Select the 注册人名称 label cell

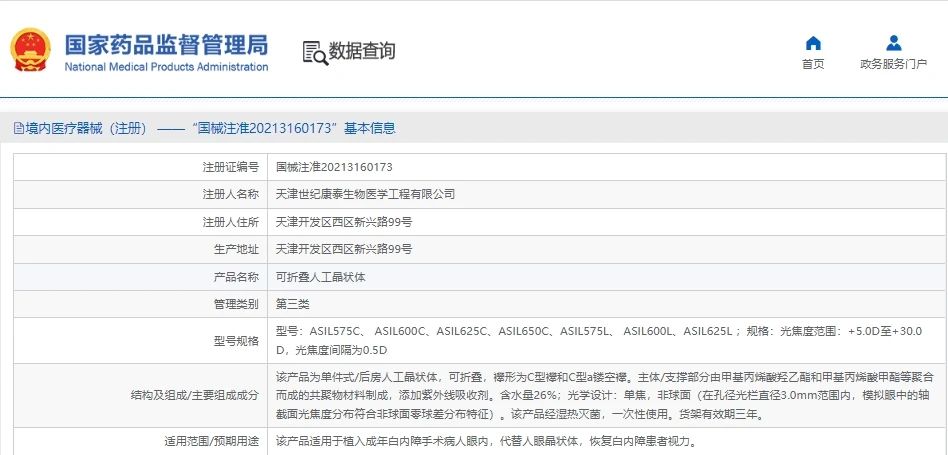coord(140,195)
